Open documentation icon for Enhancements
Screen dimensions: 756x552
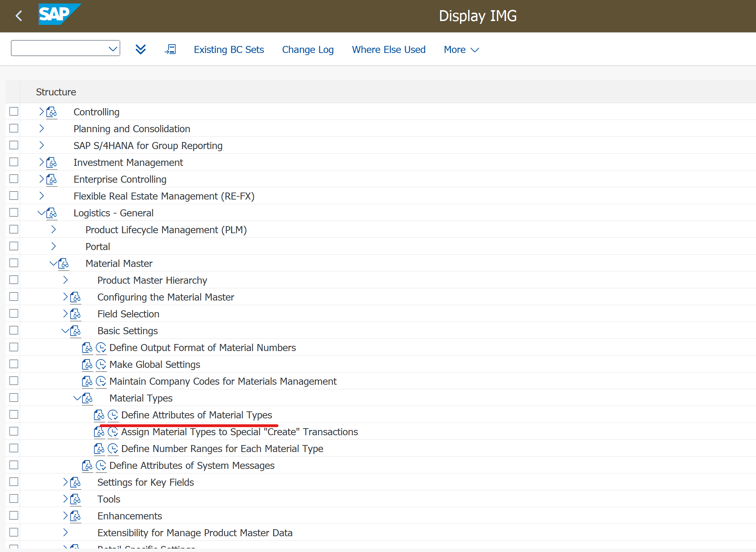(76, 516)
